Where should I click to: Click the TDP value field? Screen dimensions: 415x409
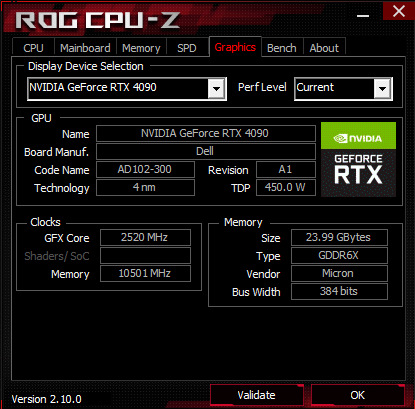coord(286,187)
